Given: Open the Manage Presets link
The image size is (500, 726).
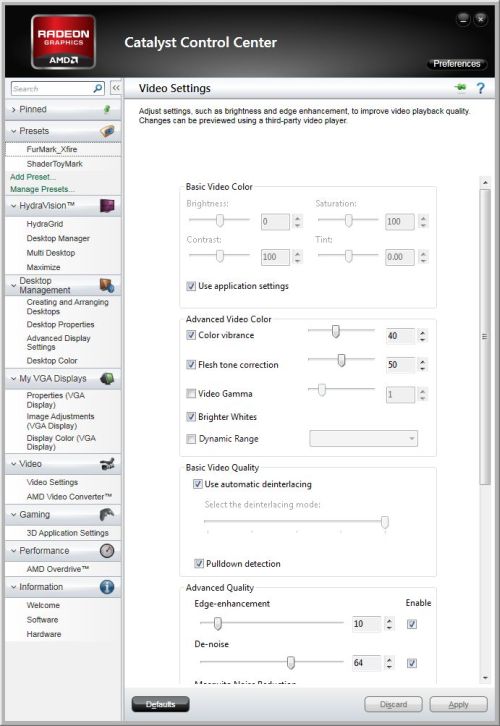Looking at the screenshot, I should tap(42, 189).
